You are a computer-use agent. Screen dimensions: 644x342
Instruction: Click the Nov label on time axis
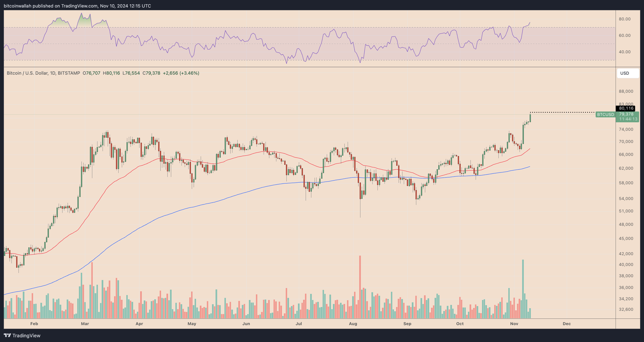(x=514, y=323)
